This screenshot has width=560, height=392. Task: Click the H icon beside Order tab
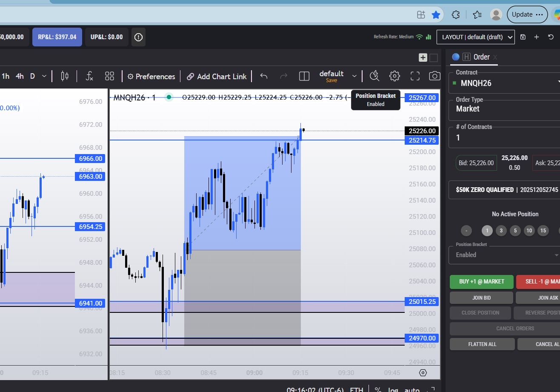point(466,57)
